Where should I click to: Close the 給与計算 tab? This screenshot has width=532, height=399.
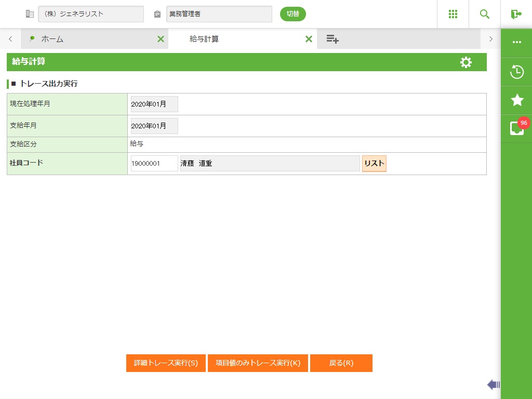click(309, 39)
